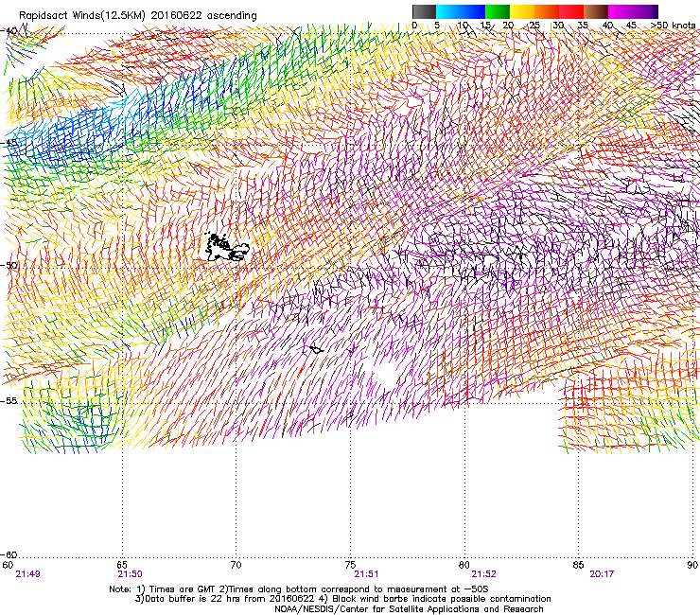
Task: Click the 'Rapidscat Winds(12.5KM) 20160622 ascending' title
Action: tap(138, 16)
